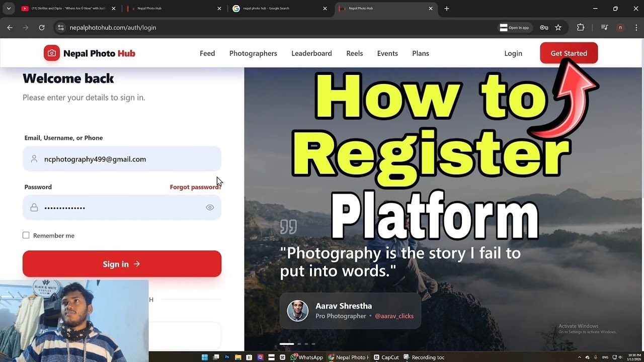This screenshot has width=644, height=362.
Task: Reload the current page
Action: 42,28
